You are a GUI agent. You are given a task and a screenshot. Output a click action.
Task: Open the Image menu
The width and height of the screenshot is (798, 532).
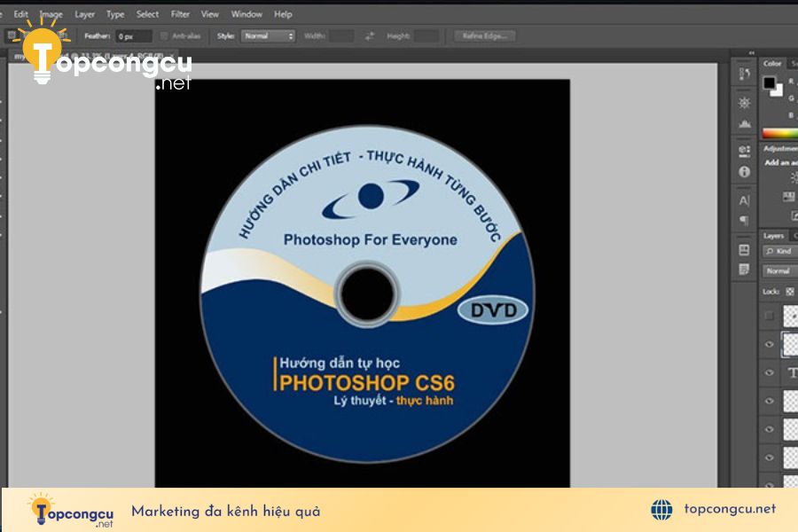click(x=51, y=14)
